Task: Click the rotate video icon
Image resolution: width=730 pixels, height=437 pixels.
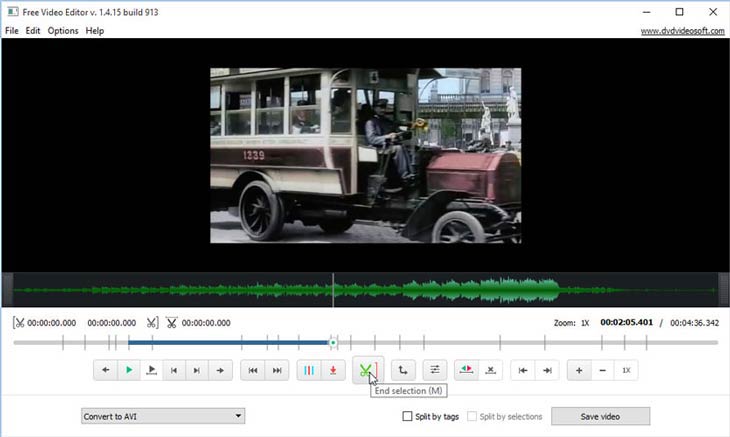Action: tap(403, 370)
